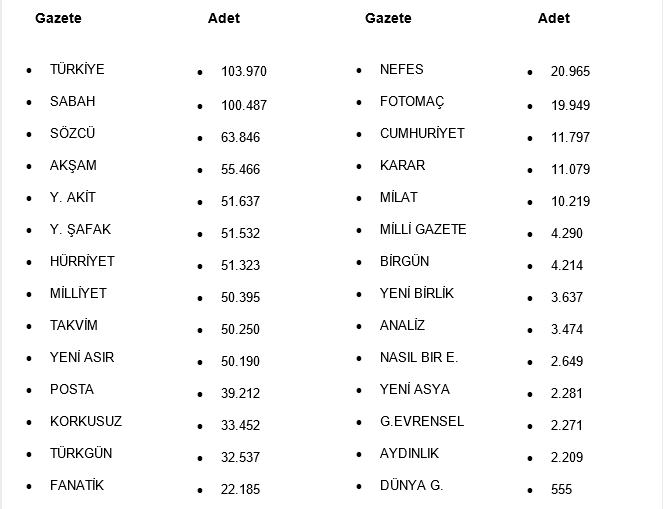Click the KORKUSUZ list item
Viewport: 663px width, 509px height.
[86, 421]
